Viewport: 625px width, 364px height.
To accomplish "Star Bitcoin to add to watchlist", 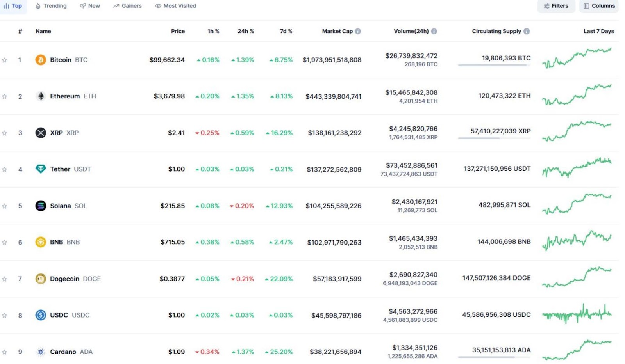I will pos(4,60).
